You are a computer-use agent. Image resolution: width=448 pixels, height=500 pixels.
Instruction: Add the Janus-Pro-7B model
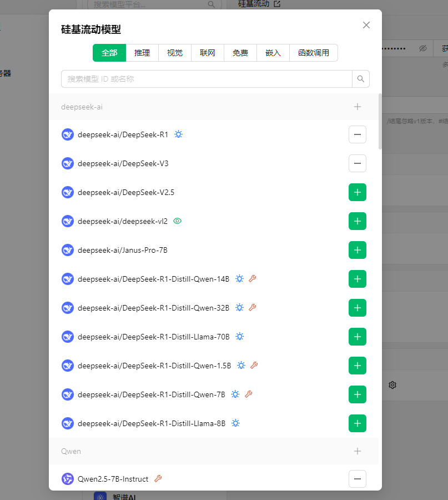tap(357, 250)
